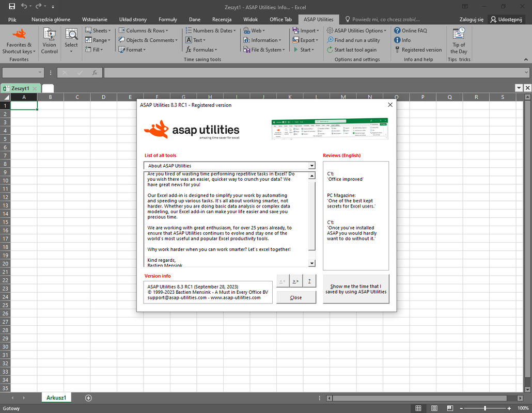Click zoom out minus button
This screenshot has width=532, height=413.
pos(461,408)
